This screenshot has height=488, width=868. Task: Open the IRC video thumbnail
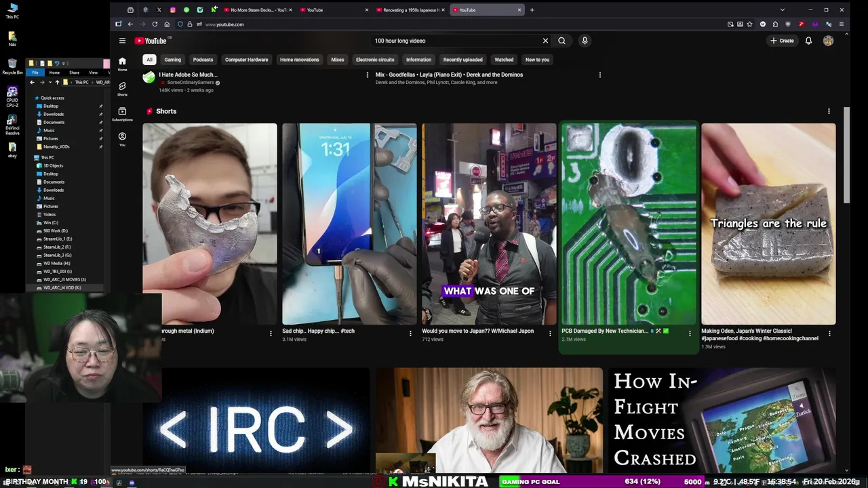pyautogui.click(x=256, y=420)
